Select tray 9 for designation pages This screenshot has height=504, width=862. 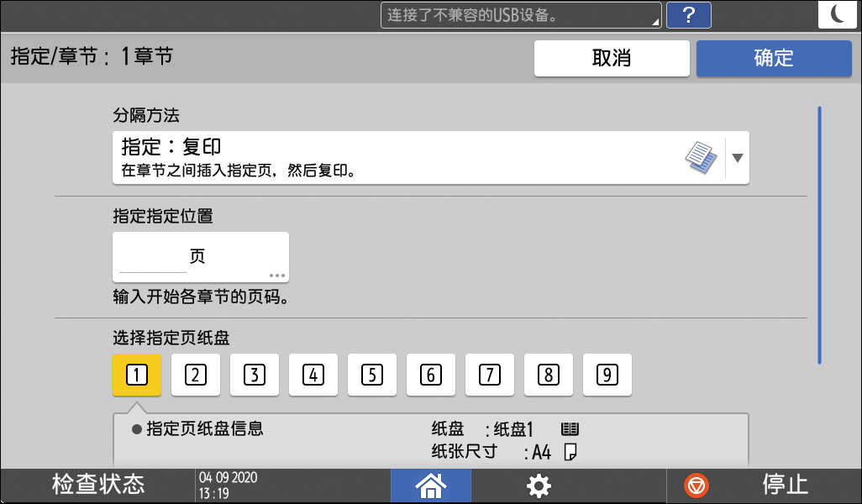click(607, 375)
